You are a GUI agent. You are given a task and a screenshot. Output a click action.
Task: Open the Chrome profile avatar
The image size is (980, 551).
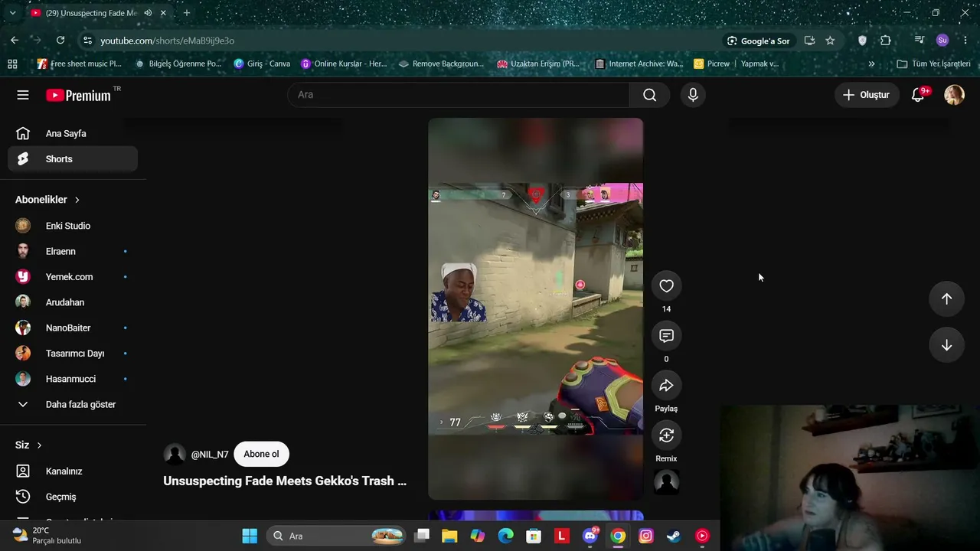(x=942, y=41)
